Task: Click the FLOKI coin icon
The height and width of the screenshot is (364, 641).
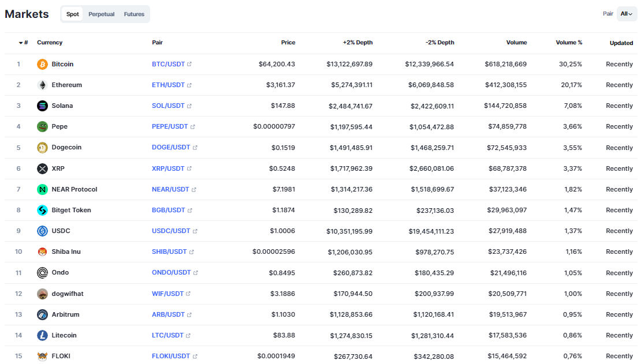Action: click(x=42, y=357)
